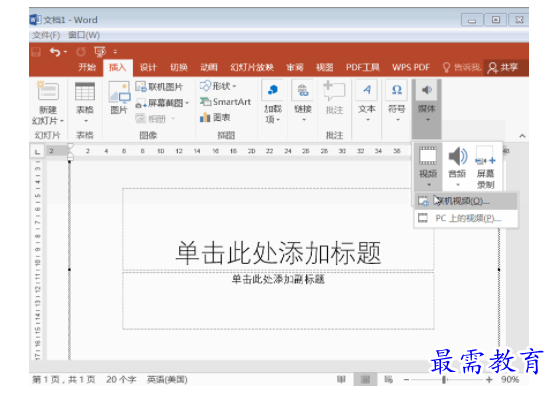Click the 新建幻灯片 icon
The image size is (552, 393).
tap(48, 92)
